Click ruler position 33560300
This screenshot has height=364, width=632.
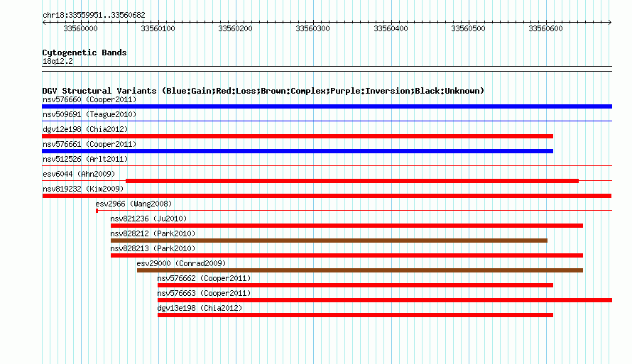coord(312,28)
